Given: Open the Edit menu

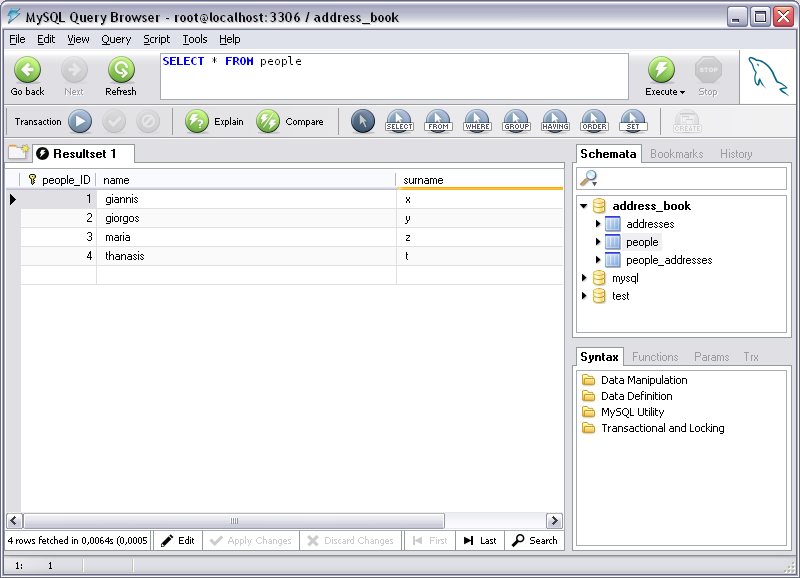Looking at the screenshot, I should click(x=46, y=39).
